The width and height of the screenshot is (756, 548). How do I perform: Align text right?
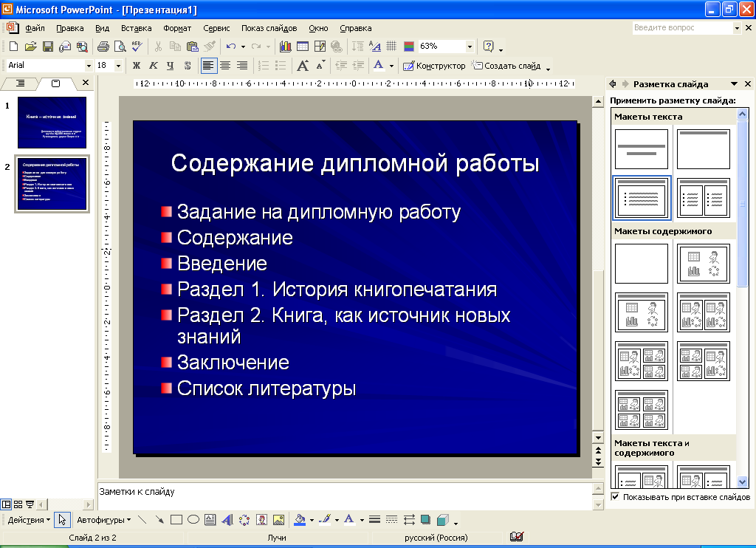[242, 66]
